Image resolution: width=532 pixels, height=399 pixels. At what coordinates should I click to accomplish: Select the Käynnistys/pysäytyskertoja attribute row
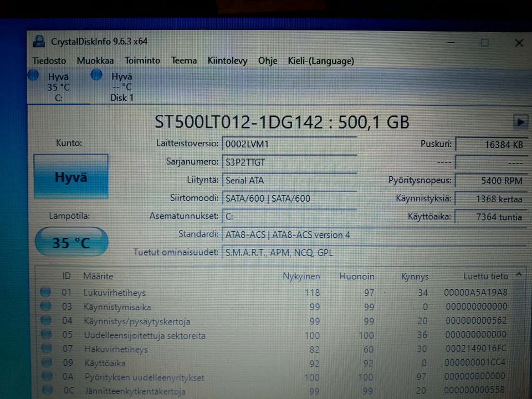(x=274, y=321)
